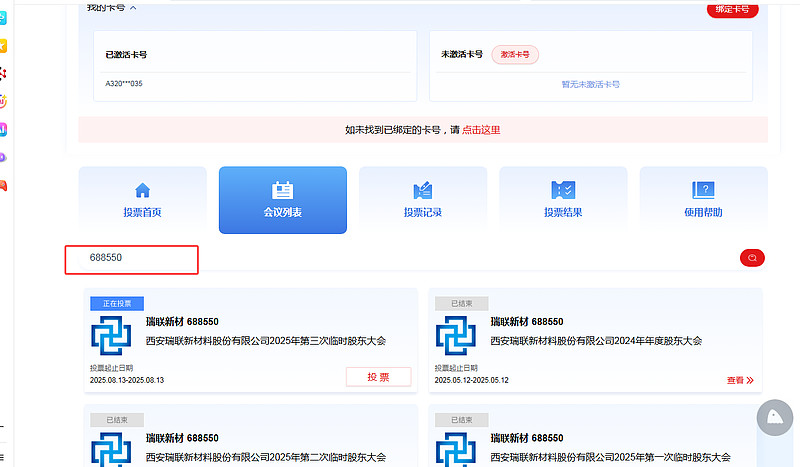The height and width of the screenshot is (467, 800).
Task: Click the 投票 button for 第三次临时股东大会
Action: (x=379, y=377)
